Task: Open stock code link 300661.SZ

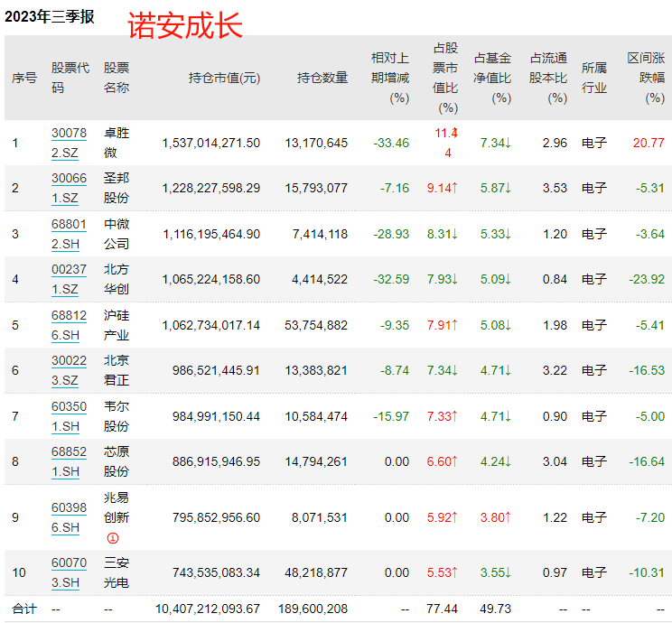Action: coord(69,188)
